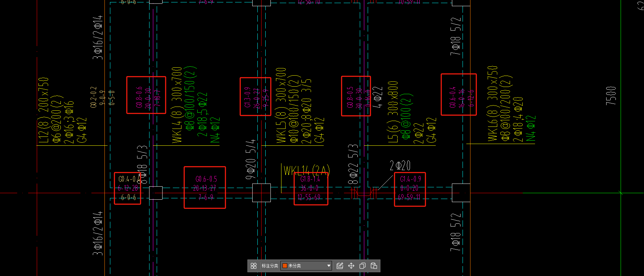Click the 9Φ20 5/4 rebar text

point(251,159)
